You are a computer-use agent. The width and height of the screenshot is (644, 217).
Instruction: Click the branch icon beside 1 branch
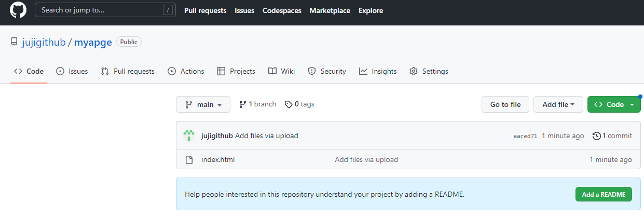[242, 104]
